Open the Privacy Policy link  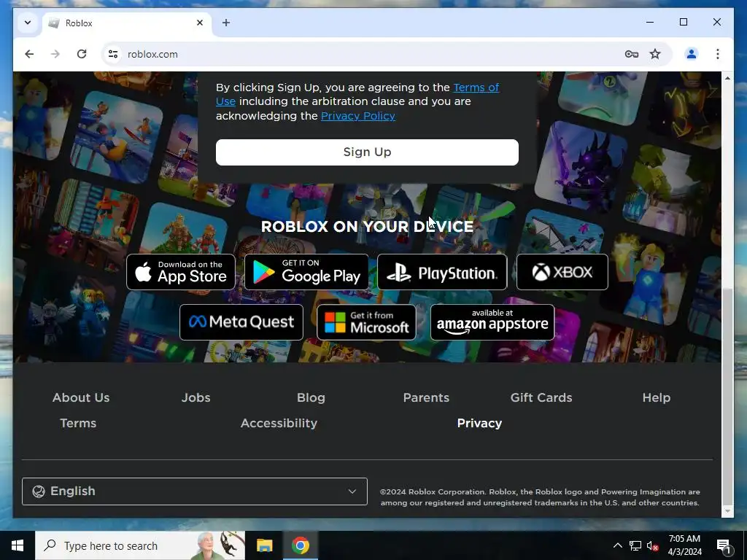pos(357,116)
